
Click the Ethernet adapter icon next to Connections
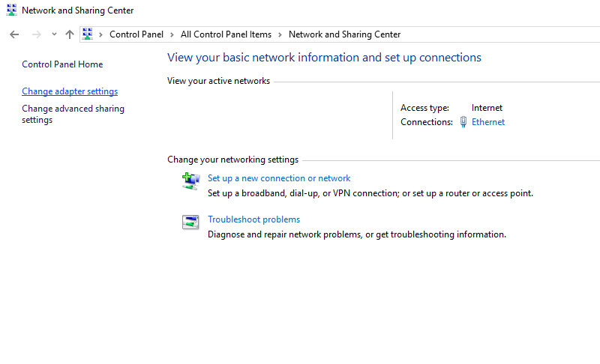[x=463, y=122]
